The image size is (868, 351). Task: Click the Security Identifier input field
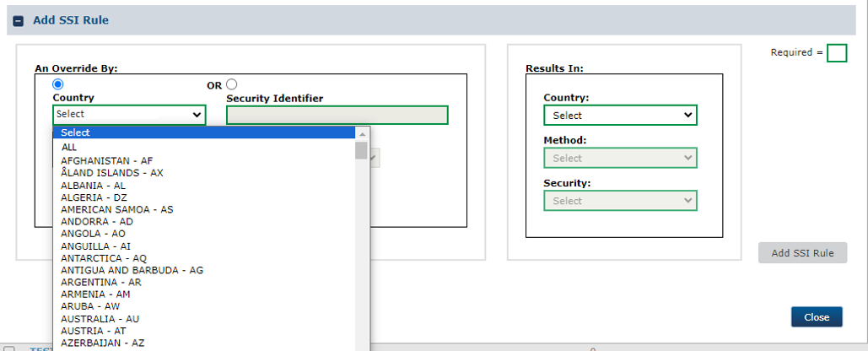337,115
